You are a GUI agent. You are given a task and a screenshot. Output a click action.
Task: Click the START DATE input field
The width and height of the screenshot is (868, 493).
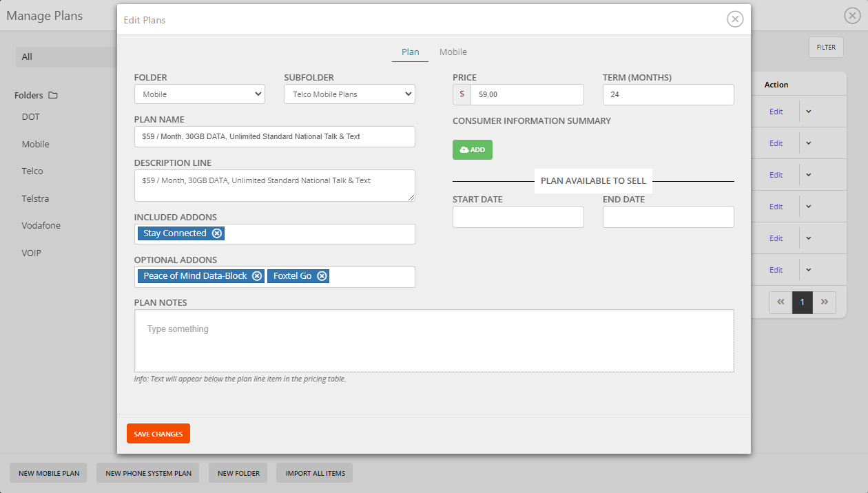click(518, 216)
